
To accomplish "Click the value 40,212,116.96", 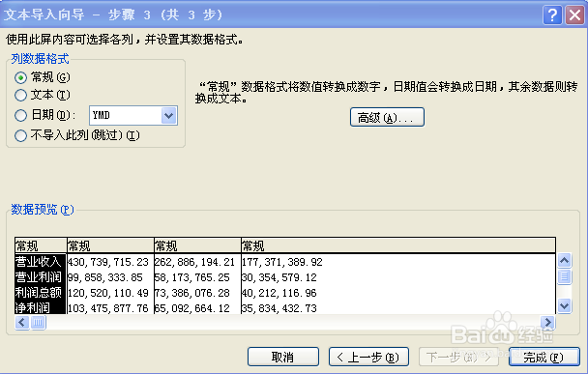I will click(x=279, y=293).
